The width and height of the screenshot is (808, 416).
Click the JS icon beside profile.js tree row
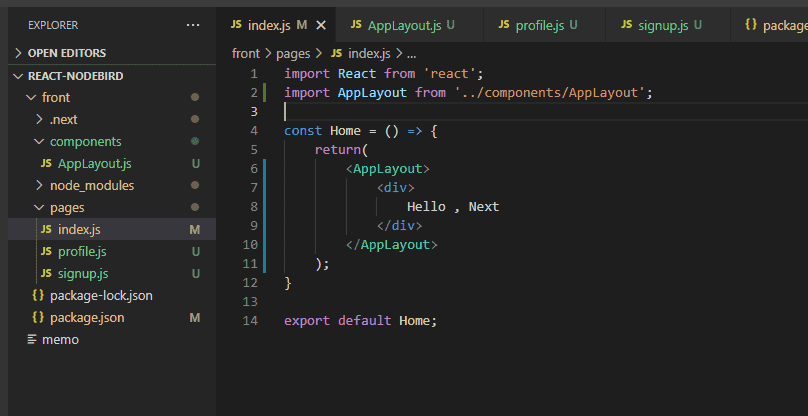(46, 252)
